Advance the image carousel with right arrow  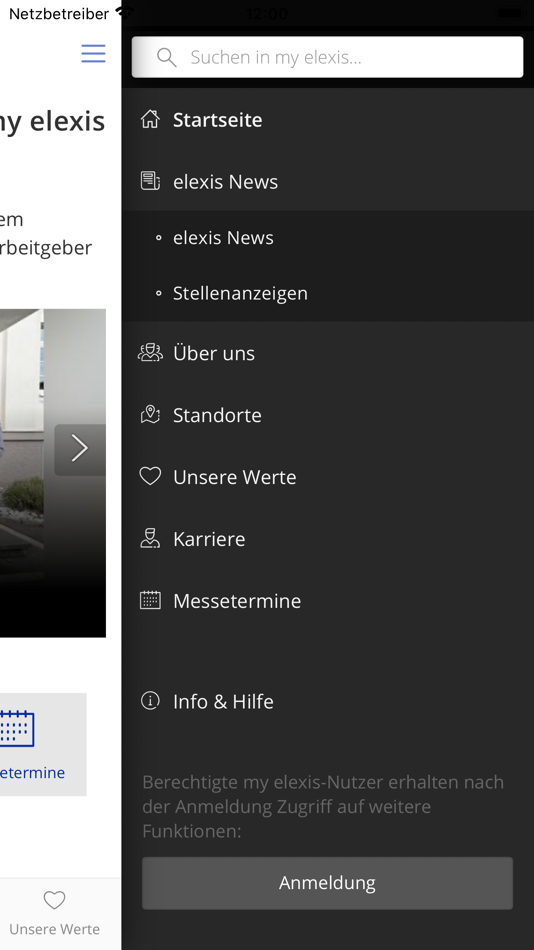point(80,449)
